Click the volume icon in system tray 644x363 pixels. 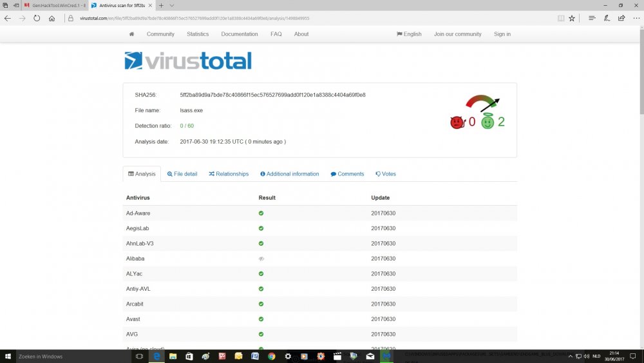(x=587, y=357)
